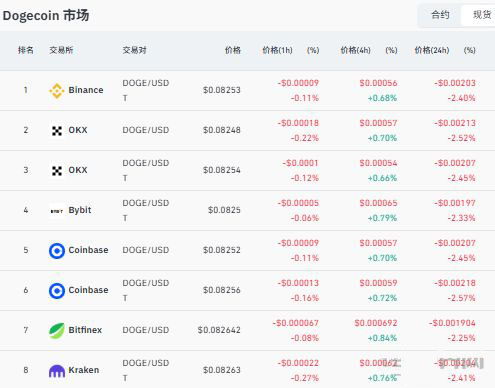The height and width of the screenshot is (388, 495).
Task: Open the Binance exchange link
Action: [x=86, y=90]
